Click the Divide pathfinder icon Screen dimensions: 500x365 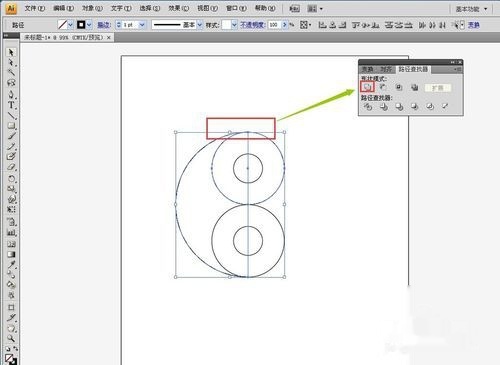[368, 107]
